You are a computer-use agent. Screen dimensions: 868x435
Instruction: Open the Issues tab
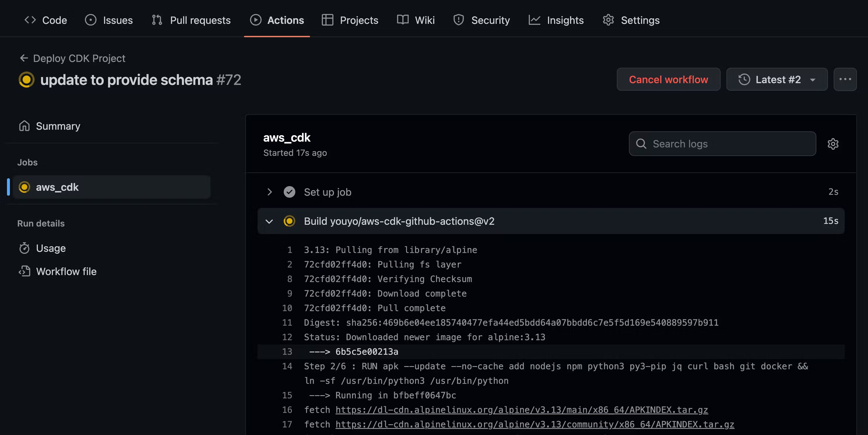[109, 20]
